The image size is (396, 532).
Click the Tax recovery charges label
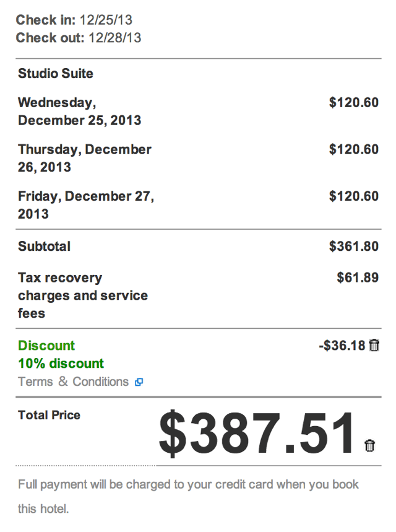(x=83, y=295)
